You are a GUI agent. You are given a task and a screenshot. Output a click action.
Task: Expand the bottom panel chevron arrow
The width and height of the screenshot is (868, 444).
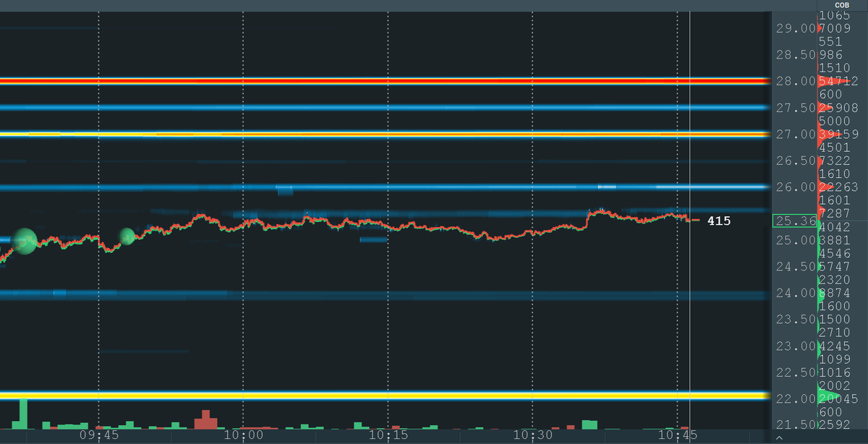[780, 438]
